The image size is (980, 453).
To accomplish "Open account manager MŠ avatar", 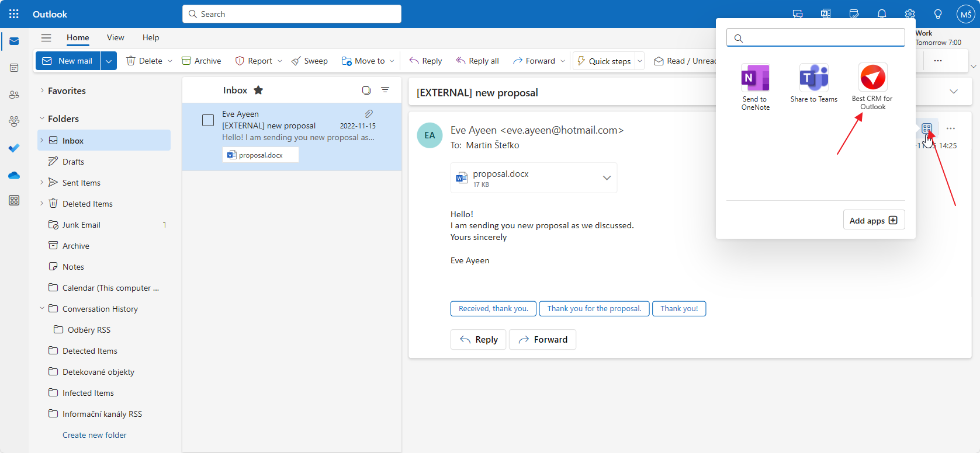I will 965,14.
